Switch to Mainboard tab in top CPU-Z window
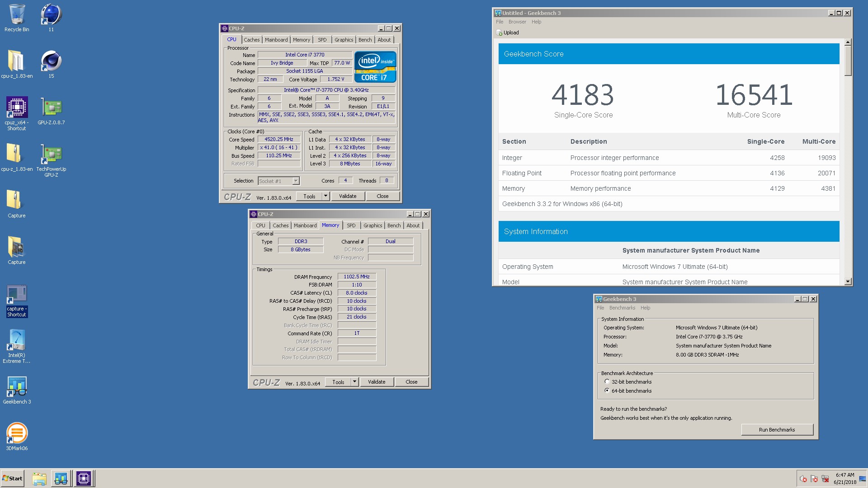Viewport: 868px width, 488px height. 276,40
